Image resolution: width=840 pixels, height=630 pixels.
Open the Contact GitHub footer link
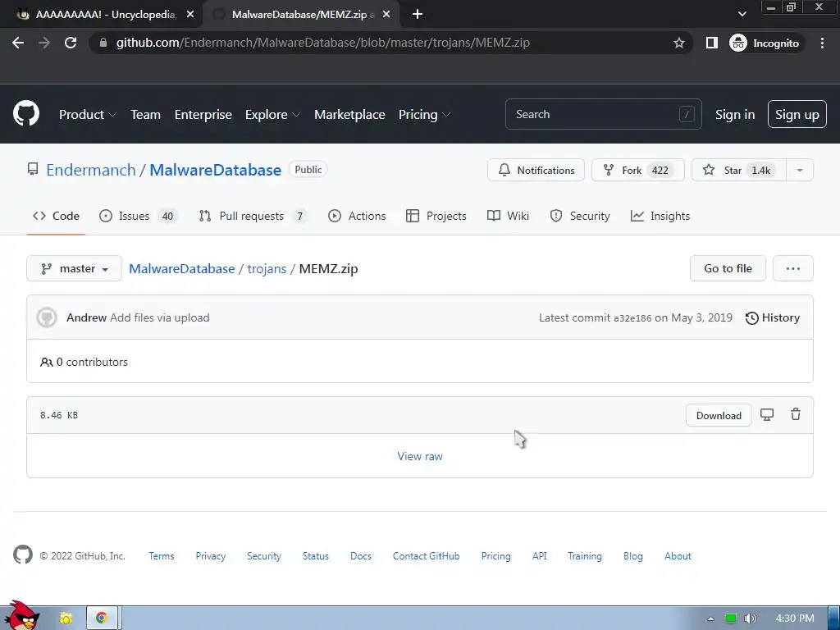(426, 556)
